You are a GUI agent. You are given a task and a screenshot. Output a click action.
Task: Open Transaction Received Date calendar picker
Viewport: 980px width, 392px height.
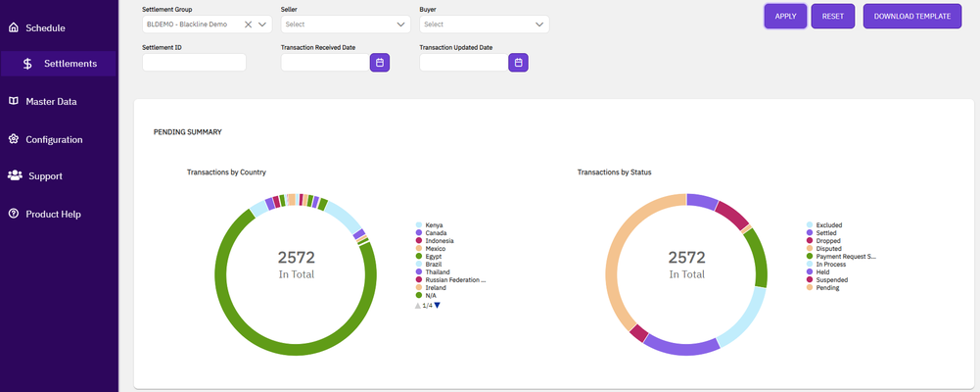point(381,63)
